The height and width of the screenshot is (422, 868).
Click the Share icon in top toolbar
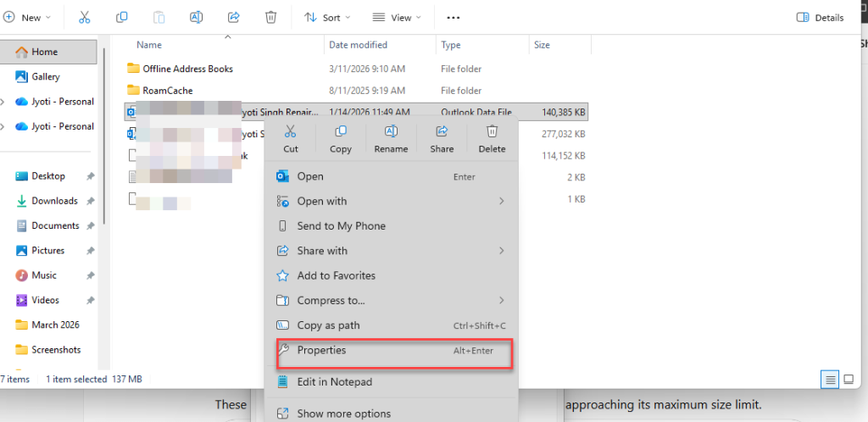click(234, 17)
